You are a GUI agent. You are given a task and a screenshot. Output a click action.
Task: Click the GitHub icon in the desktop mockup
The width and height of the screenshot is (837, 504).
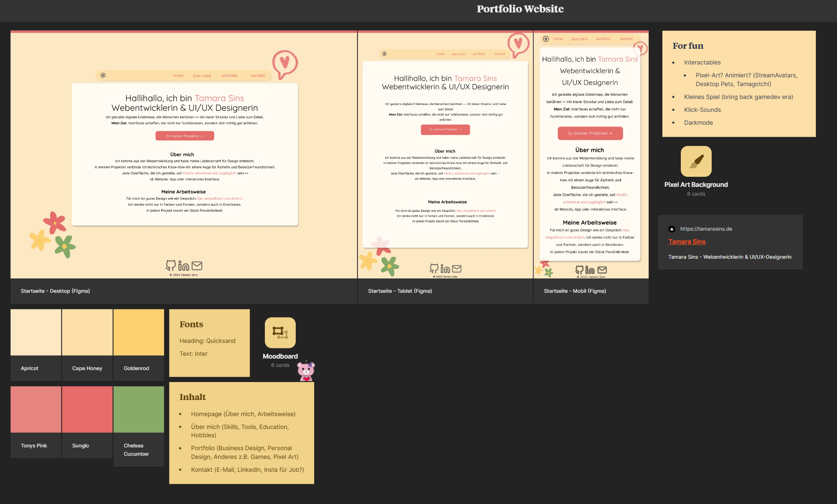click(x=171, y=266)
